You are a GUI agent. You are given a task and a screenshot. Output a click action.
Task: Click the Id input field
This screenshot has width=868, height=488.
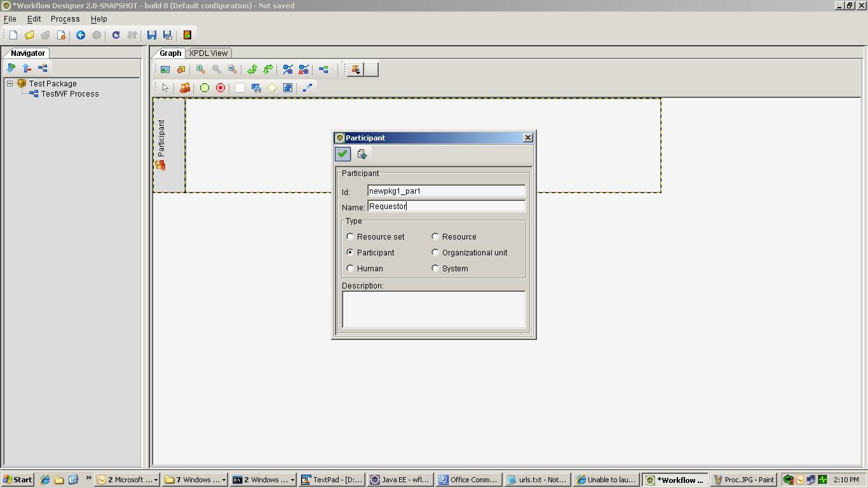[446, 191]
